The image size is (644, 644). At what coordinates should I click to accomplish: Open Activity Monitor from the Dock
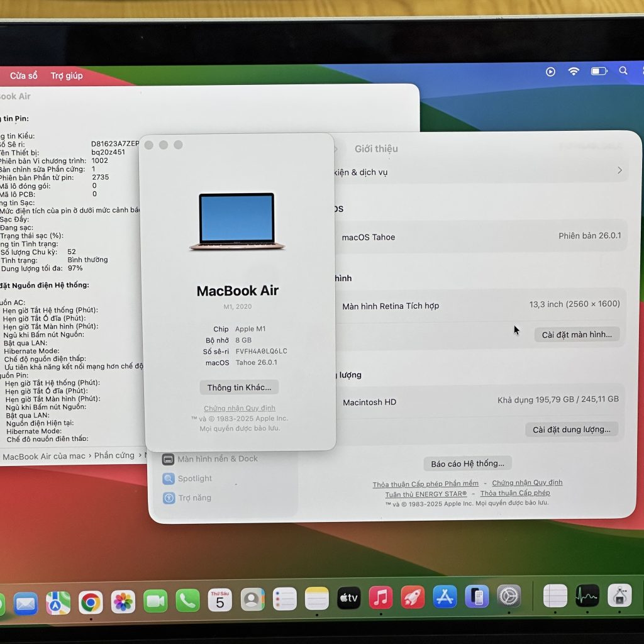(x=587, y=596)
